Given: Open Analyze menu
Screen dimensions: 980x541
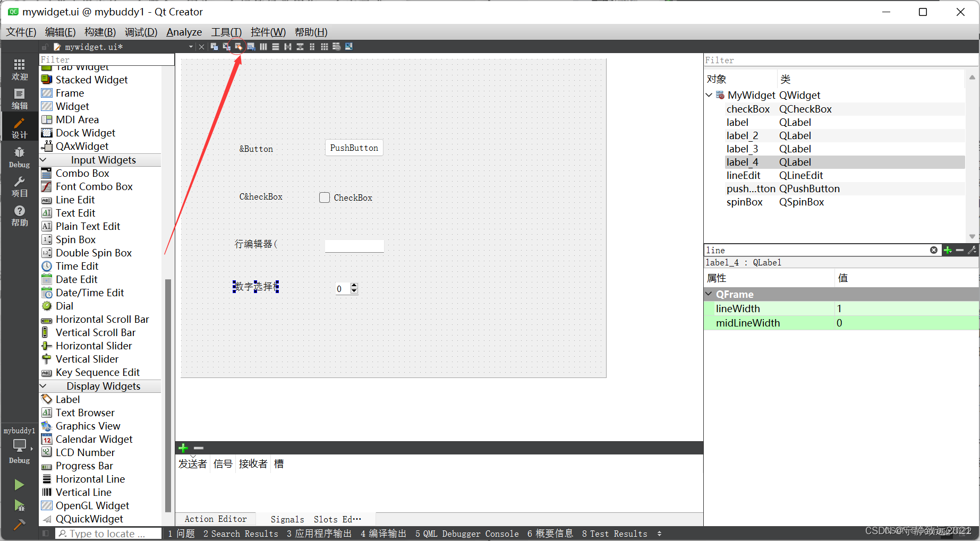Looking at the screenshot, I should [x=184, y=32].
